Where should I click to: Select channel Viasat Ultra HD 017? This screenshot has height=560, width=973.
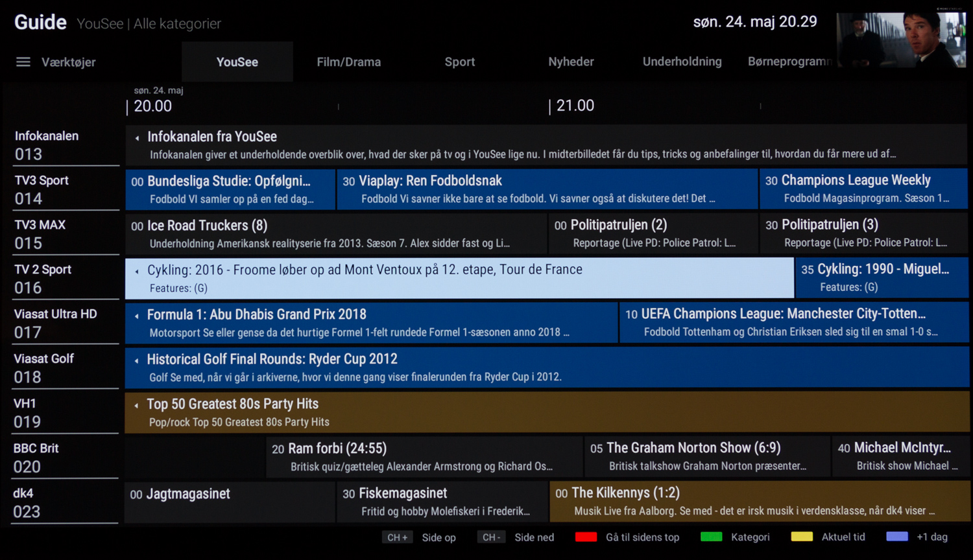(65, 323)
